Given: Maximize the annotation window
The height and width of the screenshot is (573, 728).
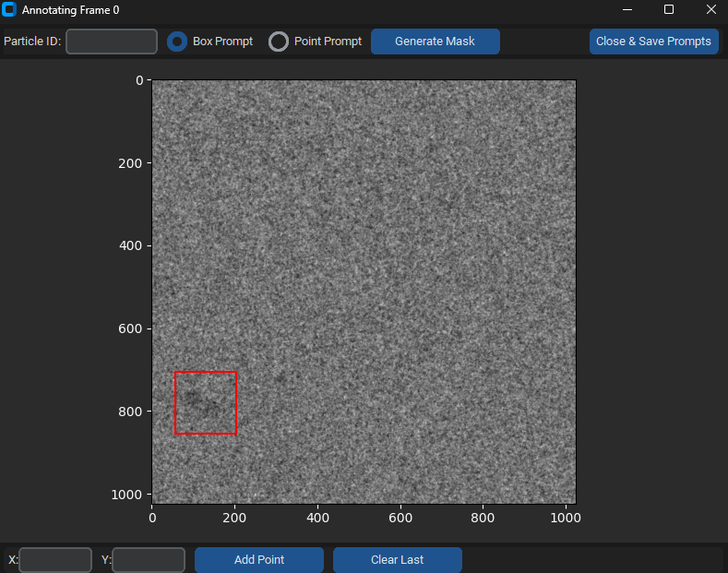Looking at the screenshot, I should [669, 10].
